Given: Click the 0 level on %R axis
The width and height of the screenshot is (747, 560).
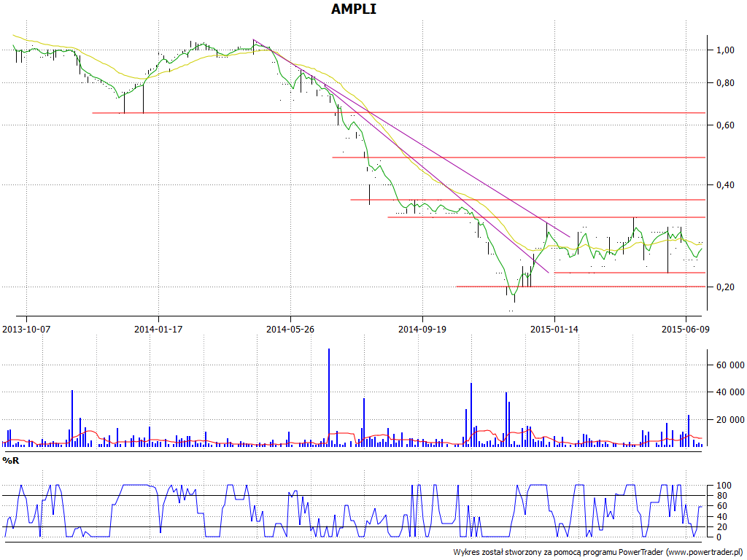Looking at the screenshot, I should tap(719, 537).
